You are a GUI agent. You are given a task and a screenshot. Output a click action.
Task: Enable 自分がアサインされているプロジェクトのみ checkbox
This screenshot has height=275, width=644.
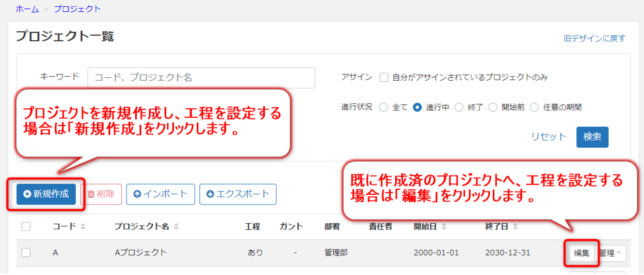tap(384, 77)
